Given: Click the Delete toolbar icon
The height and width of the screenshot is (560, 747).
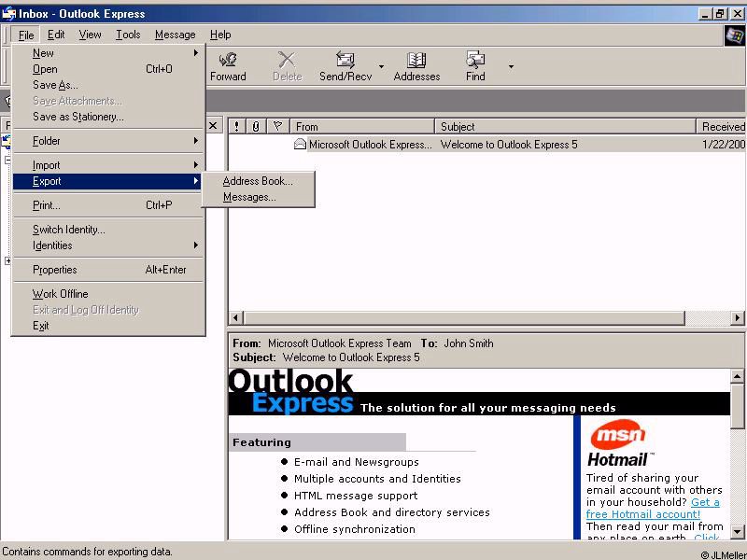Looking at the screenshot, I should tap(287, 61).
